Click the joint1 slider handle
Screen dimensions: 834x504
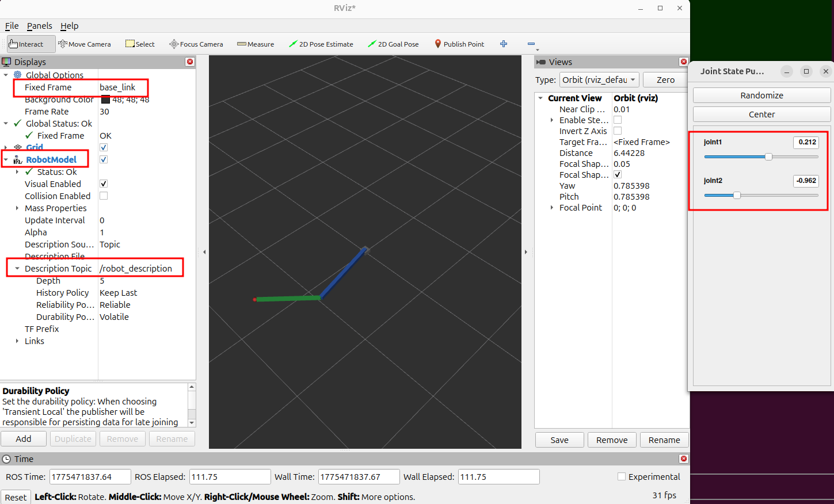pos(768,157)
